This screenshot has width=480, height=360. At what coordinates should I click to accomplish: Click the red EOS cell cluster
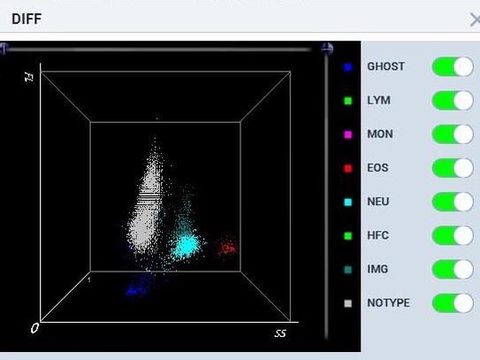coord(227,247)
